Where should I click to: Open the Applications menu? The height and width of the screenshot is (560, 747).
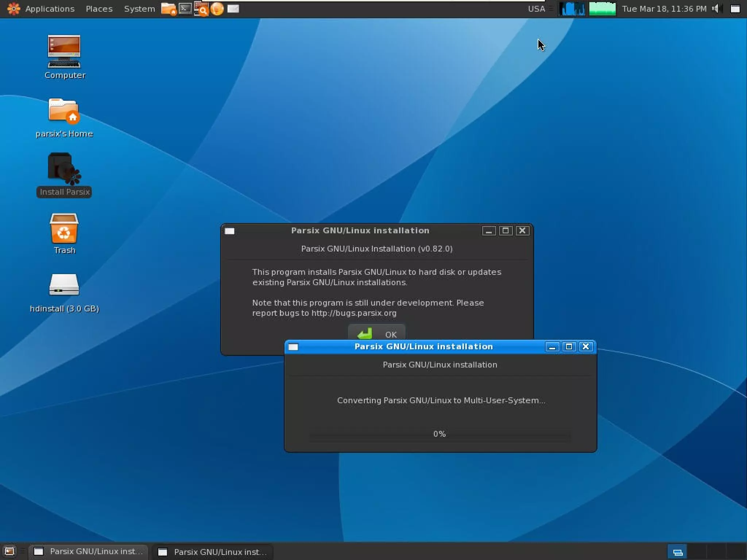pyautogui.click(x=50, y=9)
